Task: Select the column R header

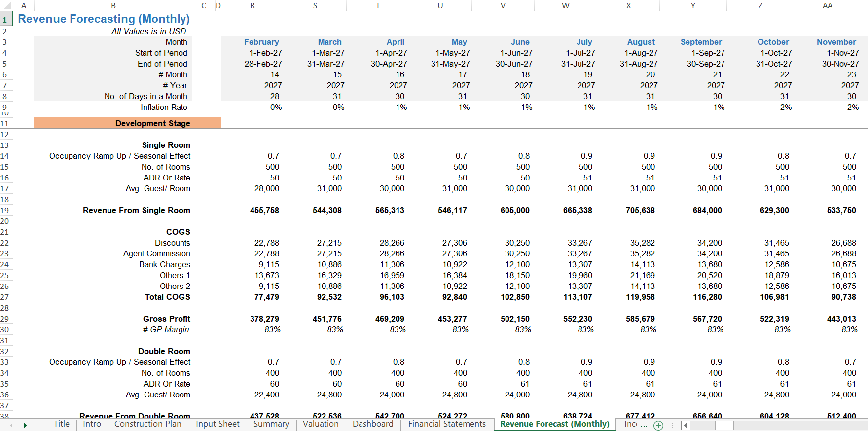Action: 253,6
